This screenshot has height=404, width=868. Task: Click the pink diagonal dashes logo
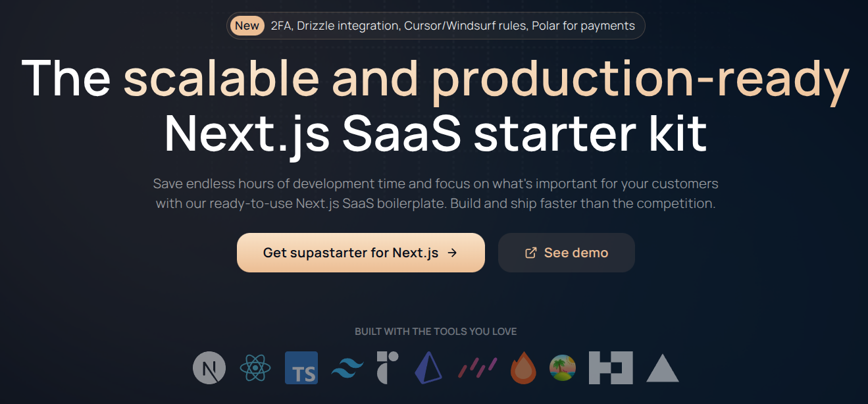478,368
